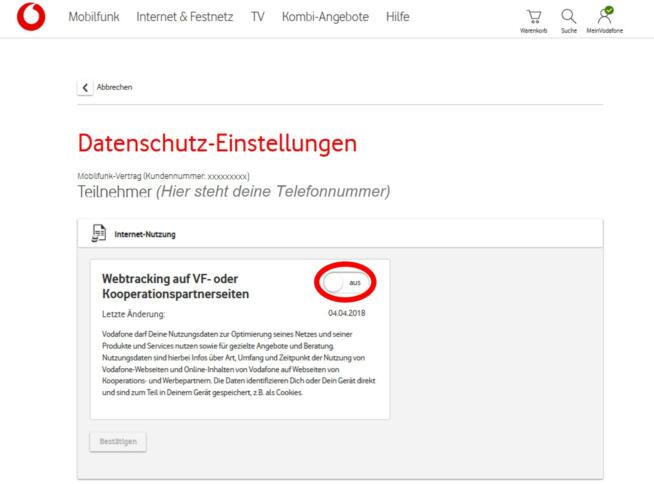Click the Webtracking auf VF card title
Viewport: 654px width, 484px height.
tap(175, 286)
